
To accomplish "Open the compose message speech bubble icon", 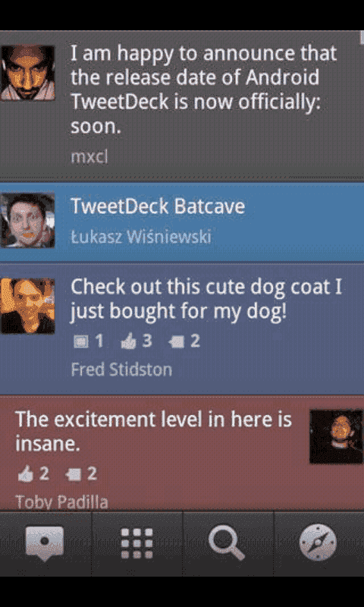I will coord(45,543).
